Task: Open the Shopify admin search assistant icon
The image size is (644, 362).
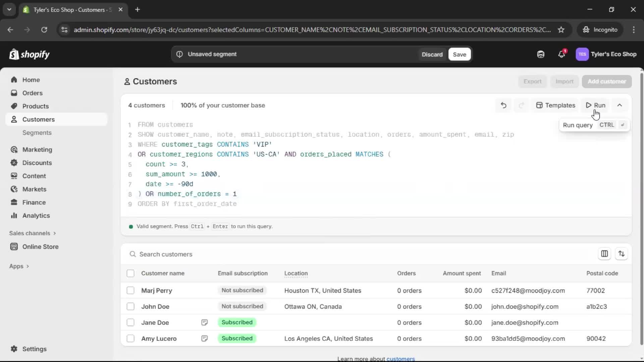Action: point(541,54)
